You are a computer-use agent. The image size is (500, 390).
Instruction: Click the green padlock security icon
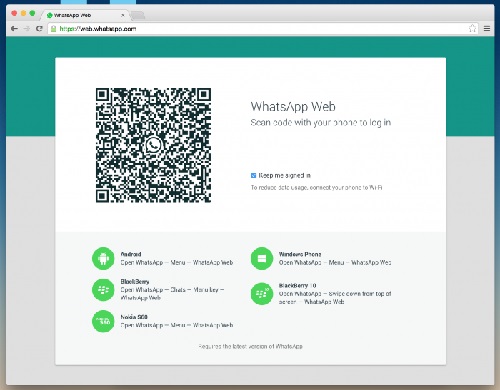[x=53, y=29]
